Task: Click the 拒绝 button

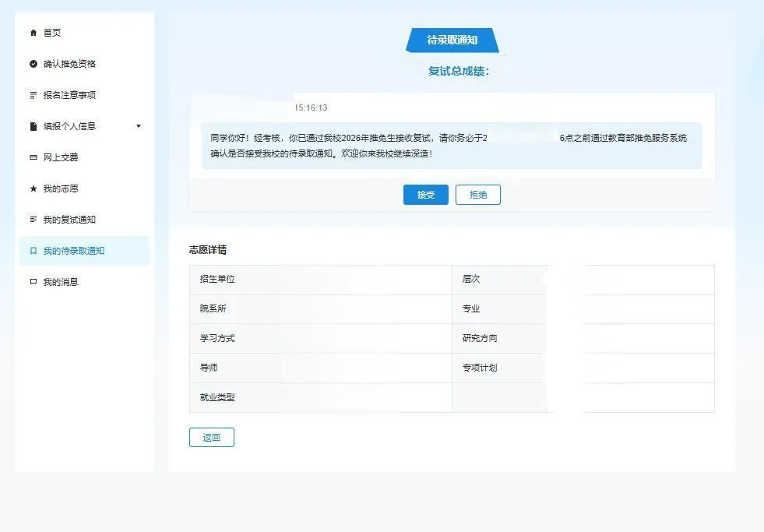Action: tap(478, 195)
